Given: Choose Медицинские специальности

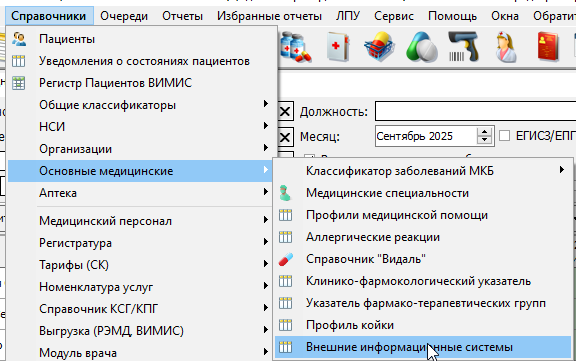Looking at the screenshot, I should point(423,193).
